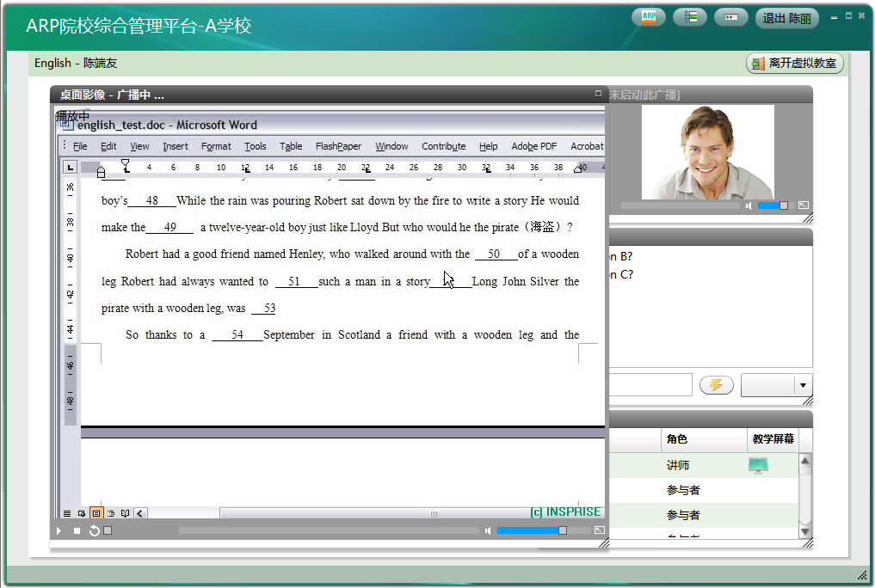Expand desktop broadcast to full screen
Screen dimensions: 875x588
(x=600, y=530)
